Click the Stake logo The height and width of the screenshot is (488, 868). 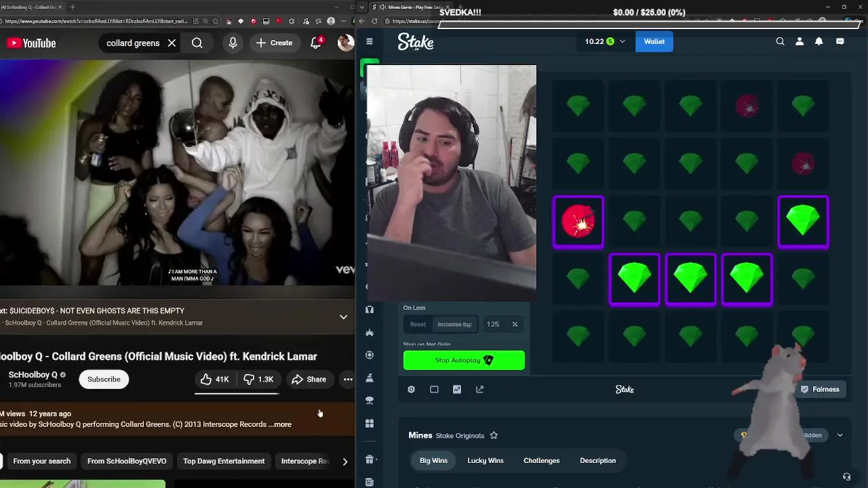coord(416,42)
